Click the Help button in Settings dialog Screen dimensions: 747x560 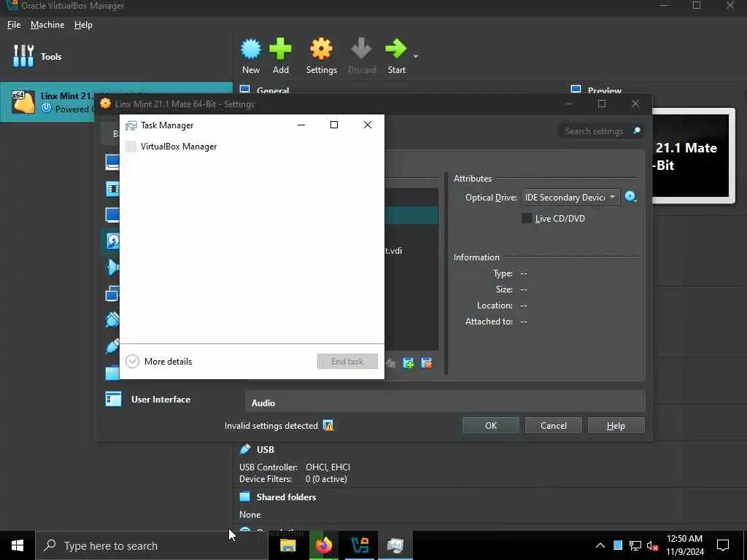click(x=616, y=425)
